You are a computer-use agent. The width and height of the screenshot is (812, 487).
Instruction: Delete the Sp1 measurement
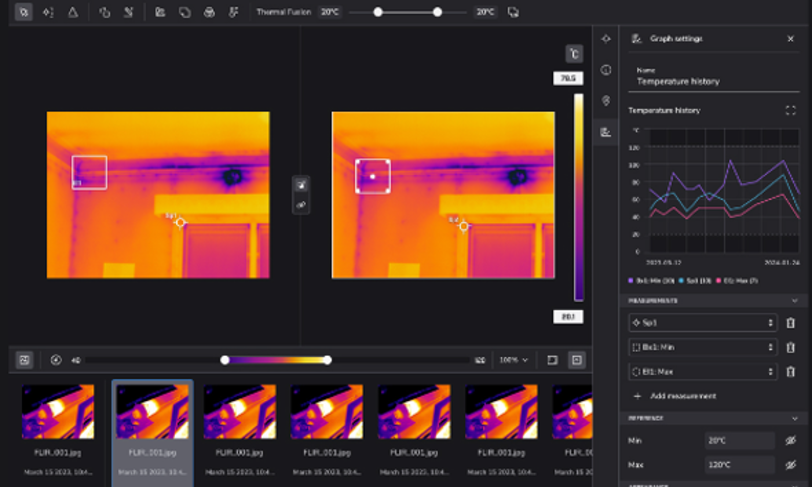790,323
